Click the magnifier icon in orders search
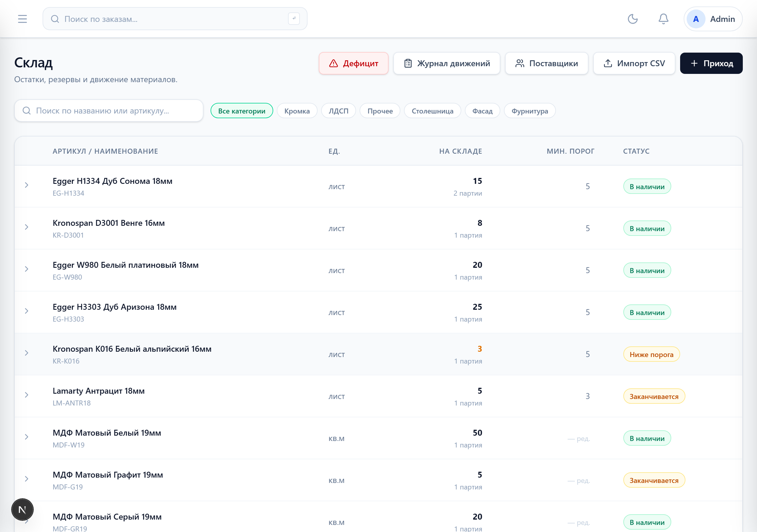 tap(55, 19)
